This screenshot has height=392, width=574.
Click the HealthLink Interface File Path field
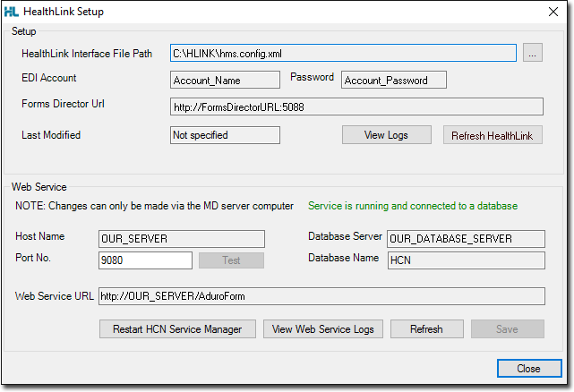click(x=343, y=54)
